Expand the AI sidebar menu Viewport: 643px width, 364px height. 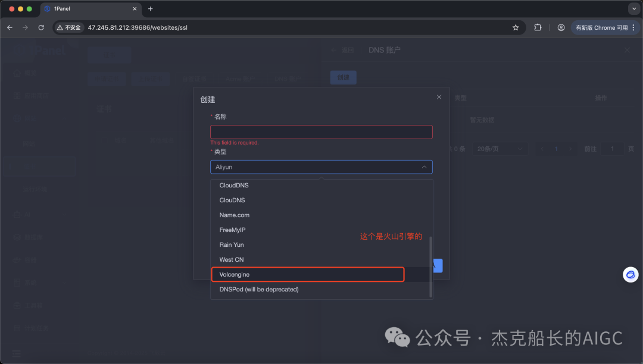click(39, 215)
